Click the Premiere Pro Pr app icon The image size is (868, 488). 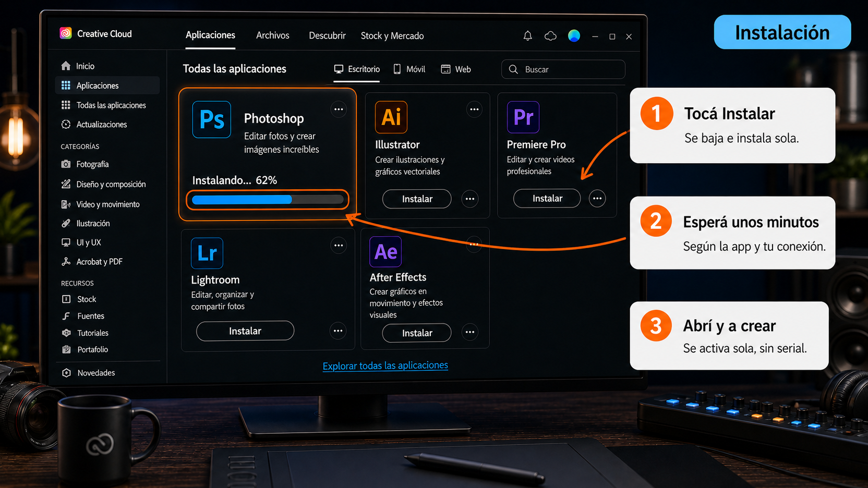pos(523,117)
